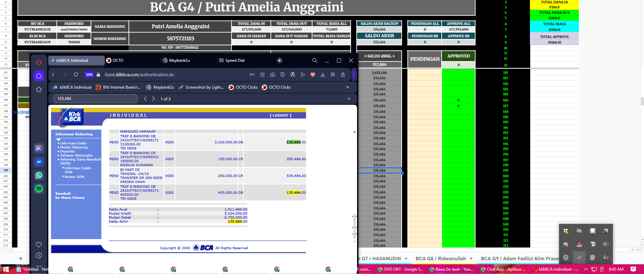Open Messenger in the Opera sidebar
The image size is (644, 274).
[x=39, y=162]
